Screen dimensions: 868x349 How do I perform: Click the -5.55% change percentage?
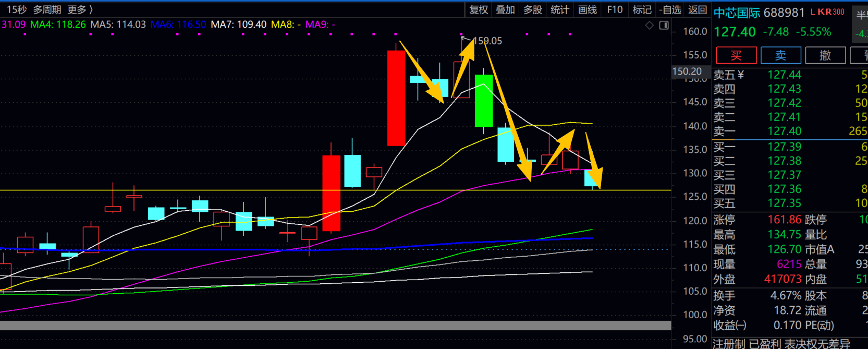[813, 32]
